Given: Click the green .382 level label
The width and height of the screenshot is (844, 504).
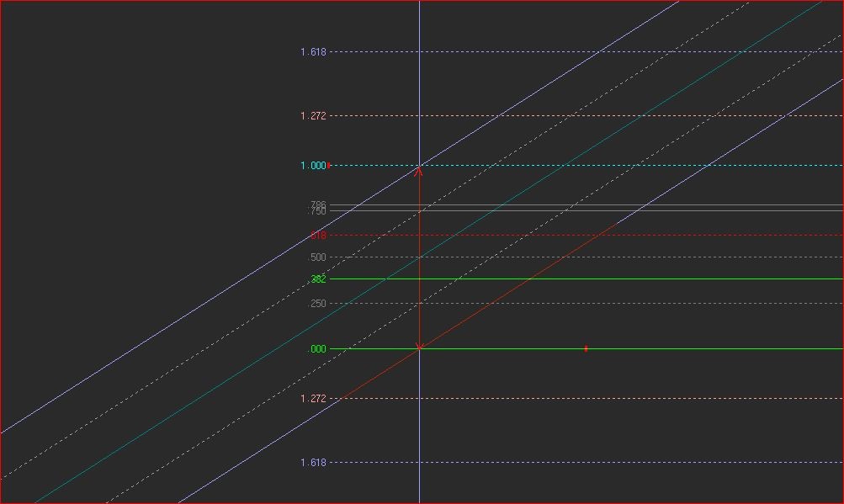Looking at the screenshot, I should [317, 279].
